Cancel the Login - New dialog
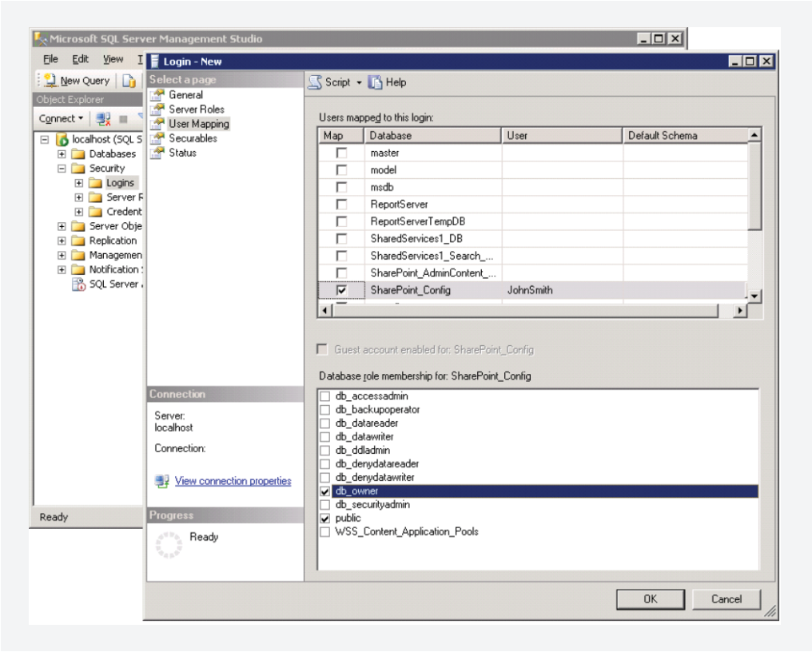The width and height of the screenshot is (812, 652). pos(726,599)
